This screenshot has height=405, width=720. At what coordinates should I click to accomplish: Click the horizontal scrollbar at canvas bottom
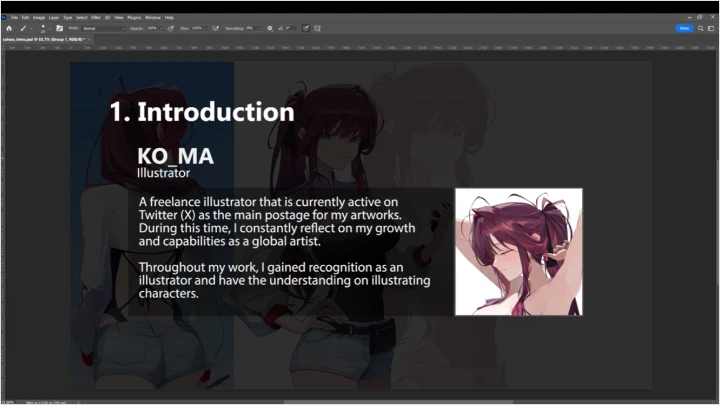[399, 402]
